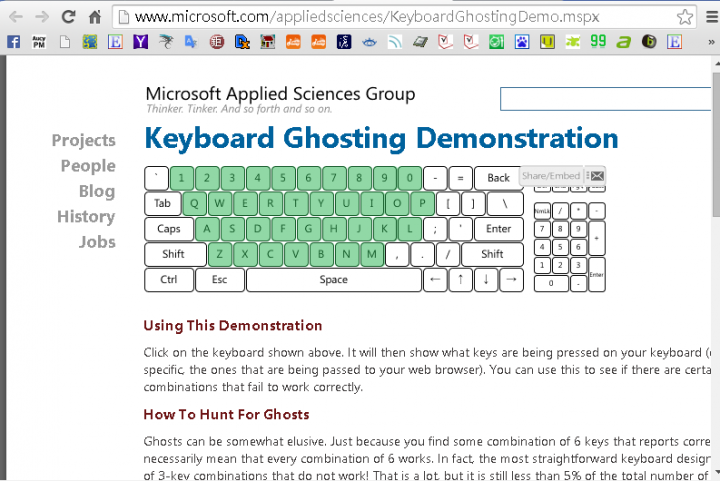
Task: Open the Google Translate bookmark
Action: [191, 42]
